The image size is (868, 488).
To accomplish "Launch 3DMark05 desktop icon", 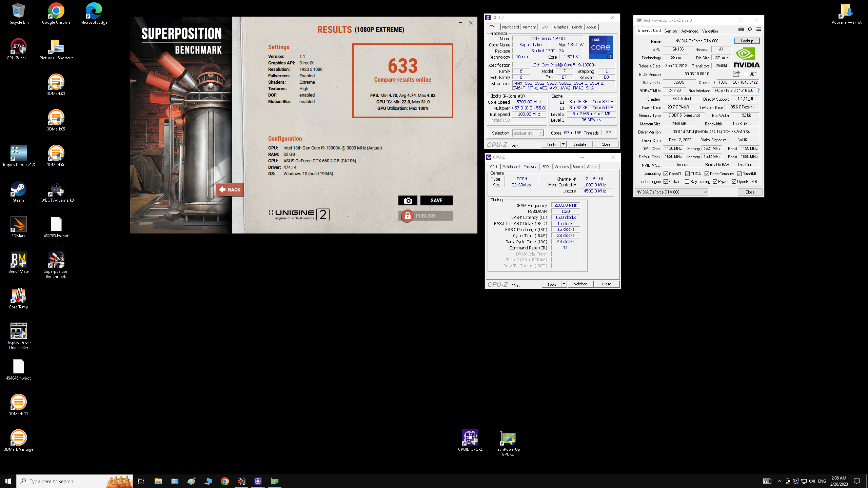I will pyautogui.click(x=56, y=120).
